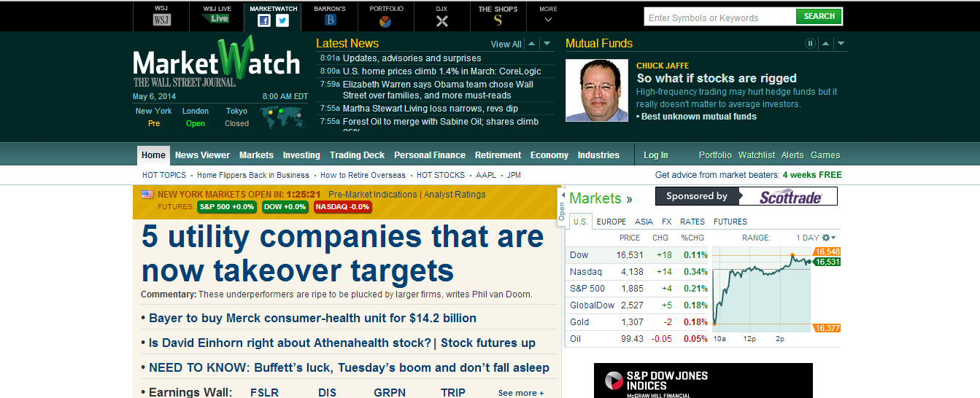Open Trading Deck menu
Viewport: 980px width, 398px height.
[357, 155]
